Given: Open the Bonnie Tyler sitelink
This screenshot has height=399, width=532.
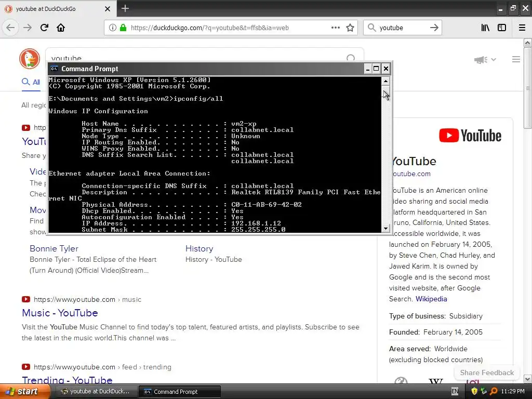Looking at the screenshot, I should 54,248.
